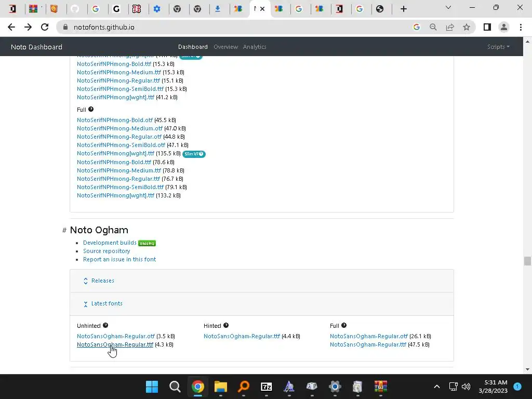Screen dimensions: 532x399
Task: Reload the notofonts page
Action: pyautogui.click(x=45, y=27)
